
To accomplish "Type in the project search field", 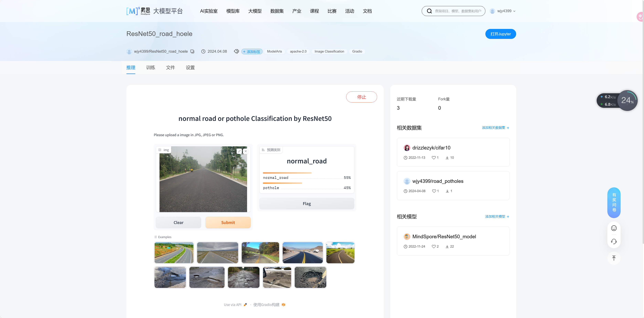I will coord(458,11).
